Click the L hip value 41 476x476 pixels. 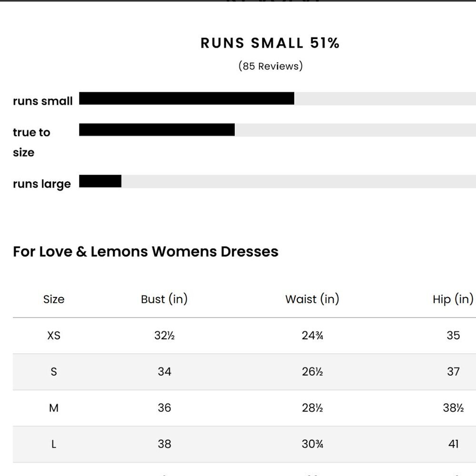click(x=453, y=444)
